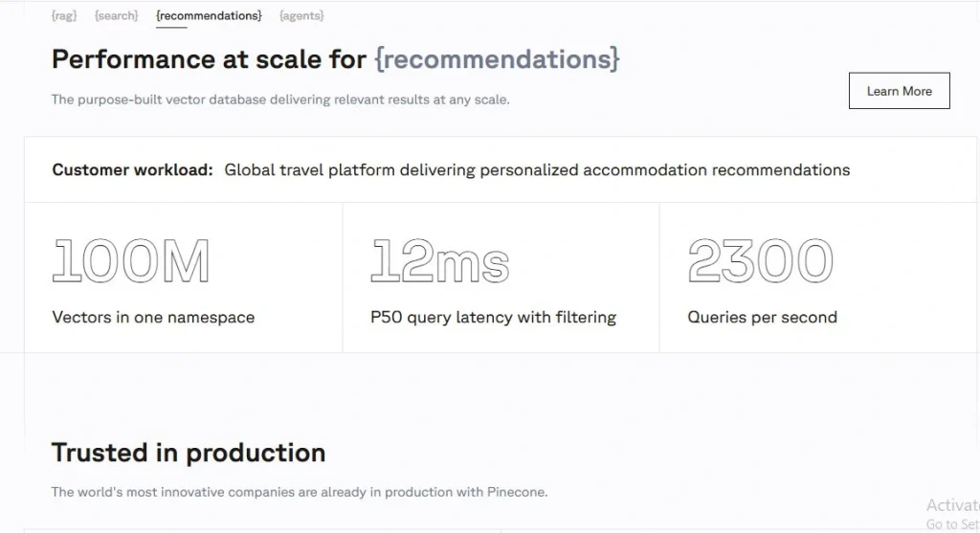Switch to the {rag} tab

coord(64,16)
